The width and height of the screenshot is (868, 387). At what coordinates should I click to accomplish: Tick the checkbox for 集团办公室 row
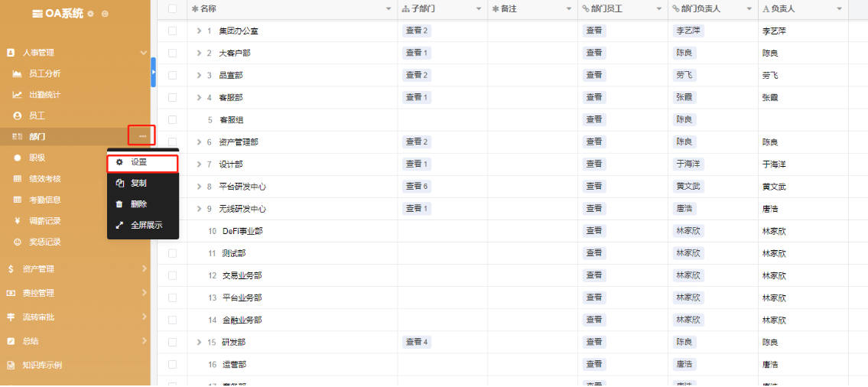click(173, 31)
